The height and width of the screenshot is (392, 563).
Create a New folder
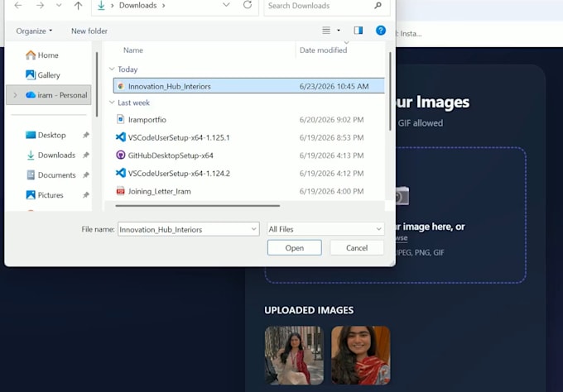click(89, 31)
